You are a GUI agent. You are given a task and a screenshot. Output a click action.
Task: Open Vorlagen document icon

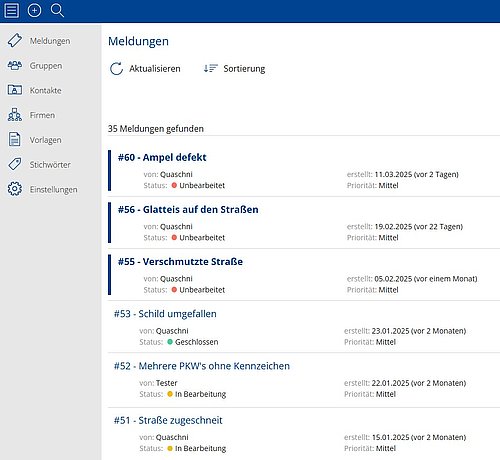15,139
